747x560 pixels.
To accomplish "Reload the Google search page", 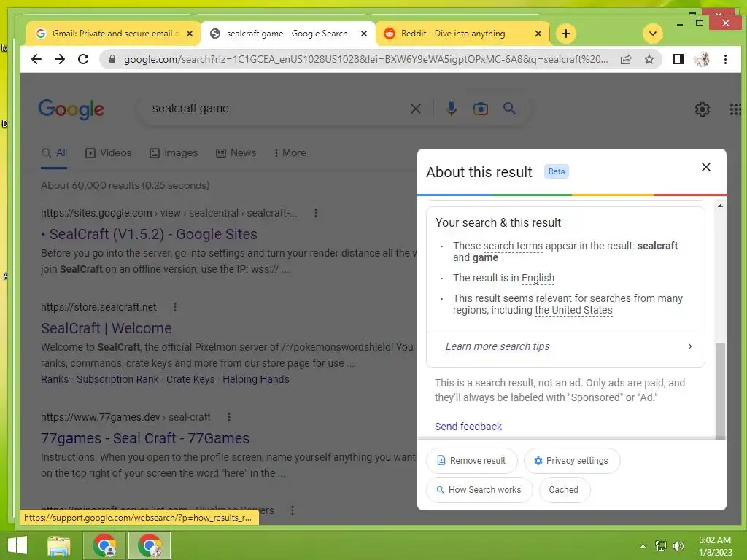I will point(83,59).
